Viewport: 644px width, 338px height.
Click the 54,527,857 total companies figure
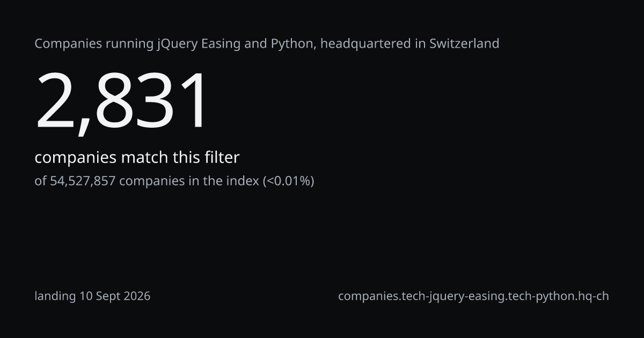[x=83, y=181]
